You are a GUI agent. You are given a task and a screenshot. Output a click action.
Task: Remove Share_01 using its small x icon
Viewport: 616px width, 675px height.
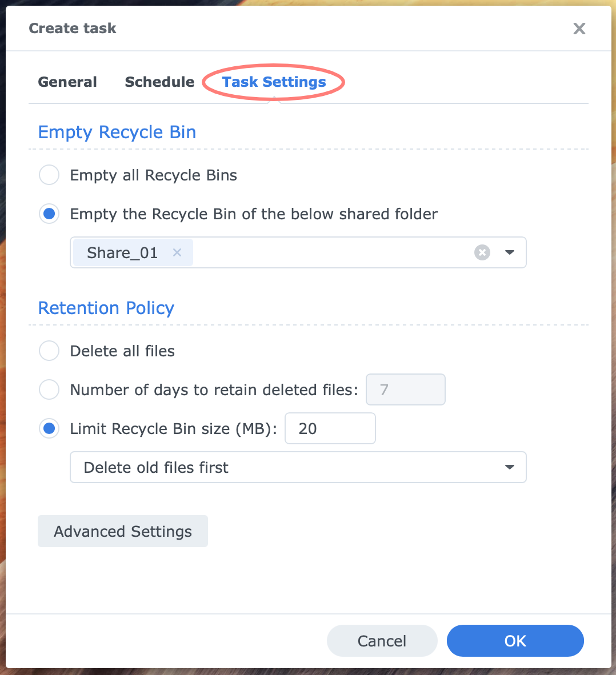[177, 252]
